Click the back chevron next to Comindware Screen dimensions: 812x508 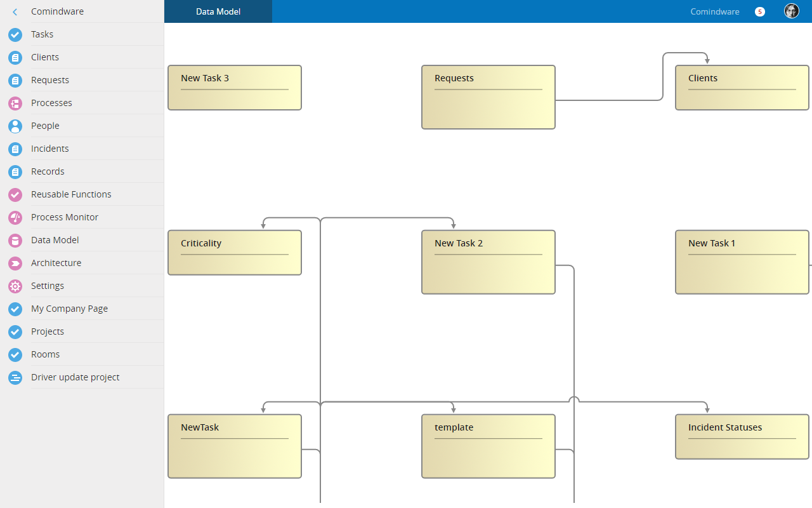(15, 11)
